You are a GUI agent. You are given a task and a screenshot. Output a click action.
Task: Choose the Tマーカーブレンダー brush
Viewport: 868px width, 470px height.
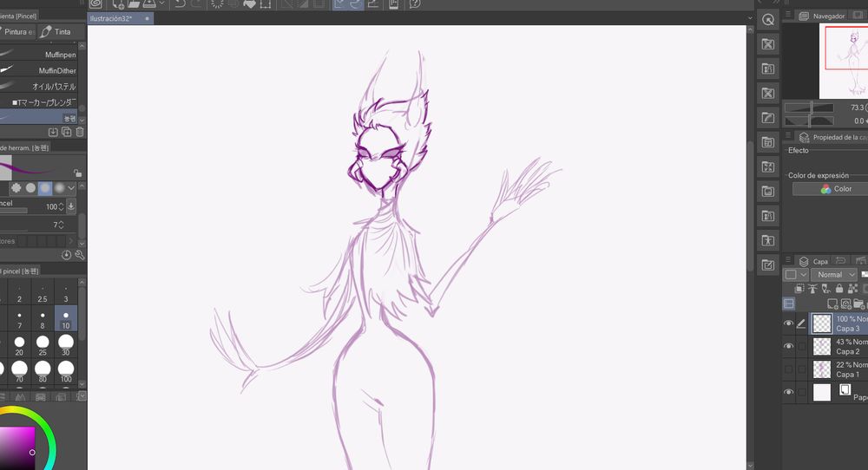(x=38, y=102)
